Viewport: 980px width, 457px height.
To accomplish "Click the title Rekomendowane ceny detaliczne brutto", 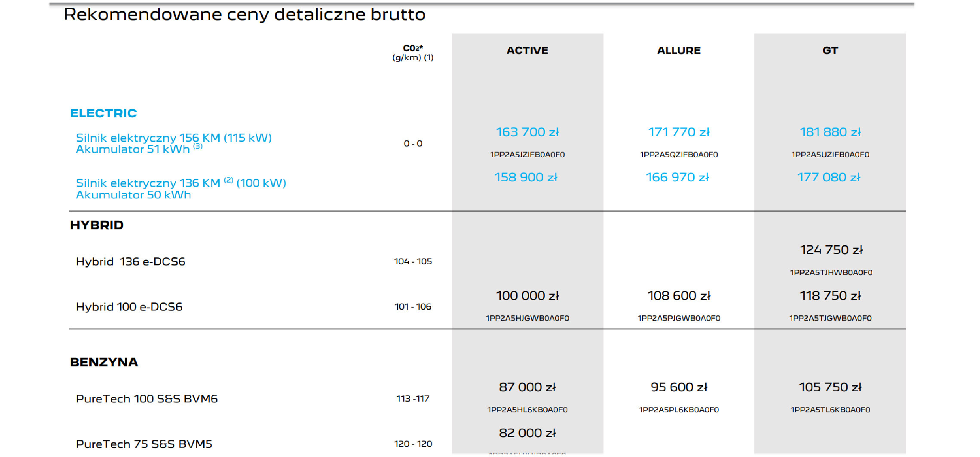I will [244, 15].
